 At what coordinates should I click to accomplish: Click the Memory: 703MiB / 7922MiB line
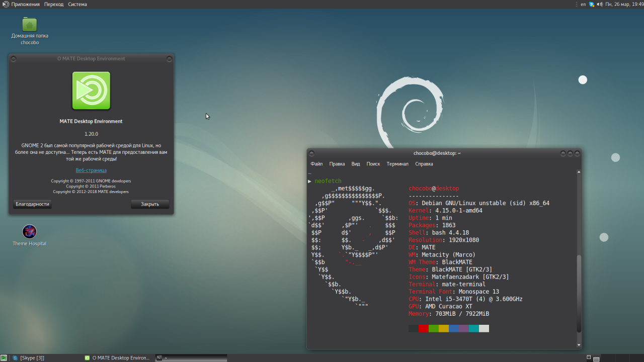pyautogui.click(x=449, y=314)
